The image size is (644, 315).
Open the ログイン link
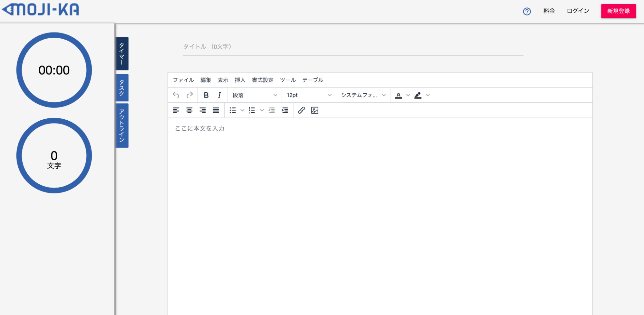point(578,11)
